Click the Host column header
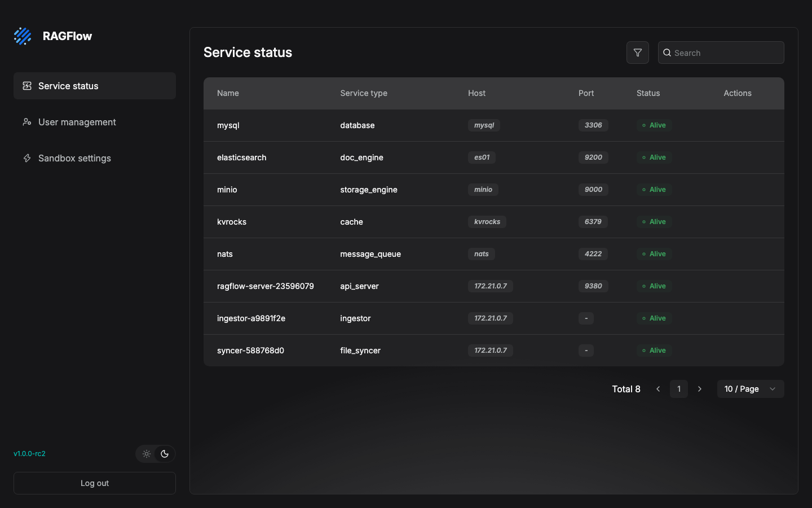This screenshot has width=812, height=508. pyautogui.click(x=476, y=93)
